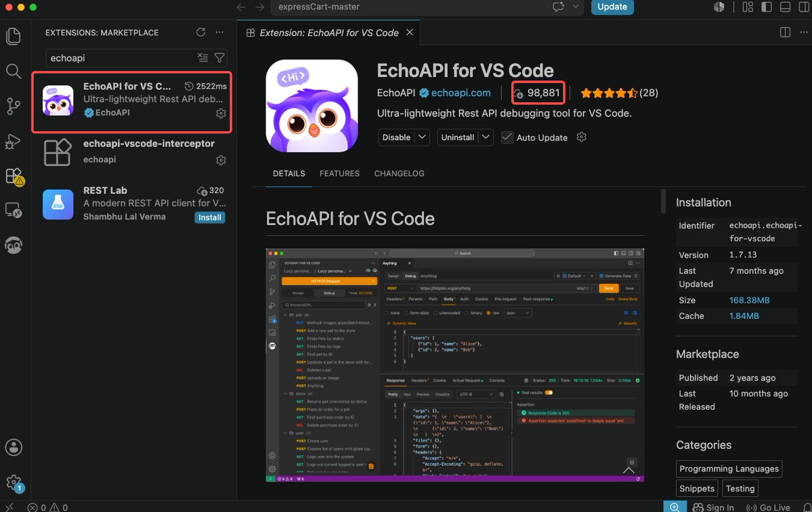812x512 pixels.
Task: Expand the Uninstall button dropdown arrow
Action: [x=486, y=137]
